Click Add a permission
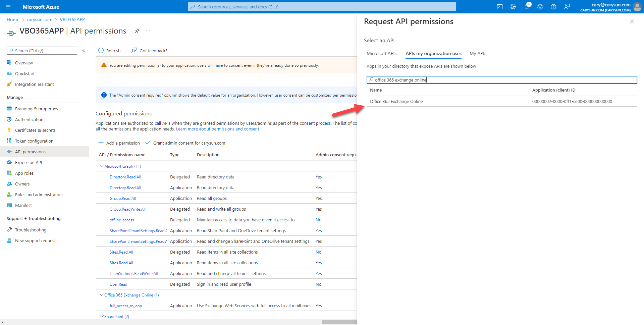 [x=119, y=143]
